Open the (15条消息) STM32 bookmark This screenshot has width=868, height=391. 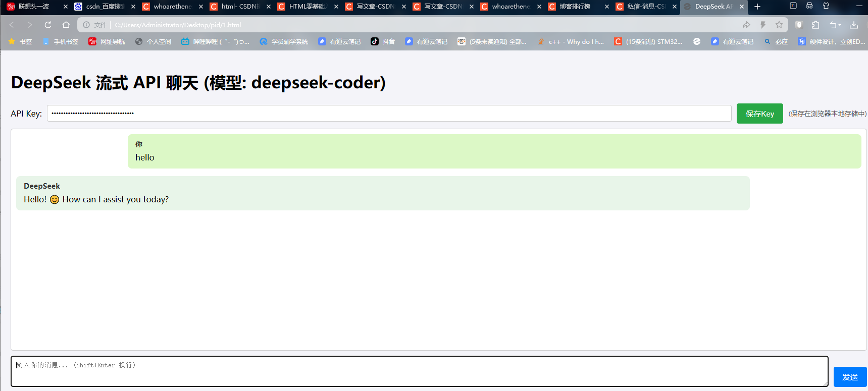(648, 41)
